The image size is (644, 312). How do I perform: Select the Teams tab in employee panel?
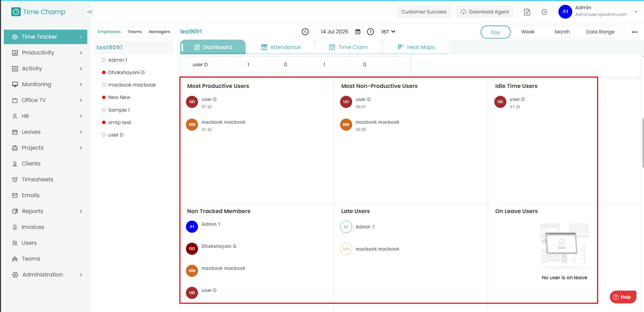(x=135, y=32)
